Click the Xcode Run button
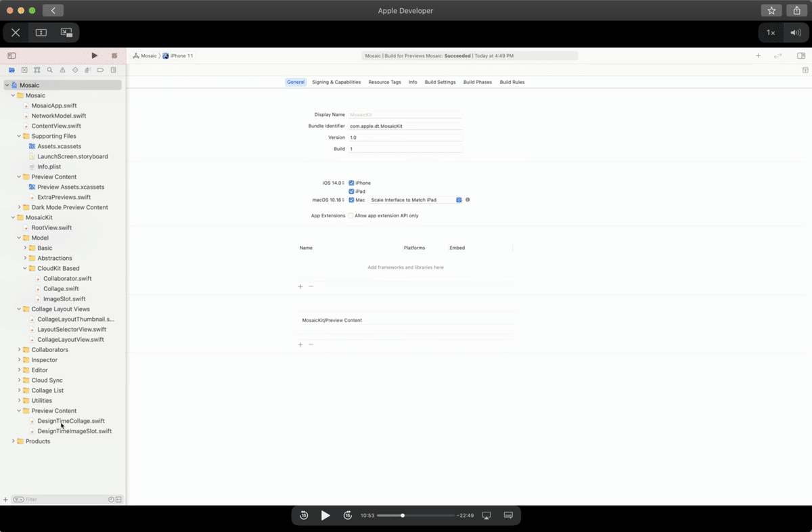 click(x=94, y=56)
